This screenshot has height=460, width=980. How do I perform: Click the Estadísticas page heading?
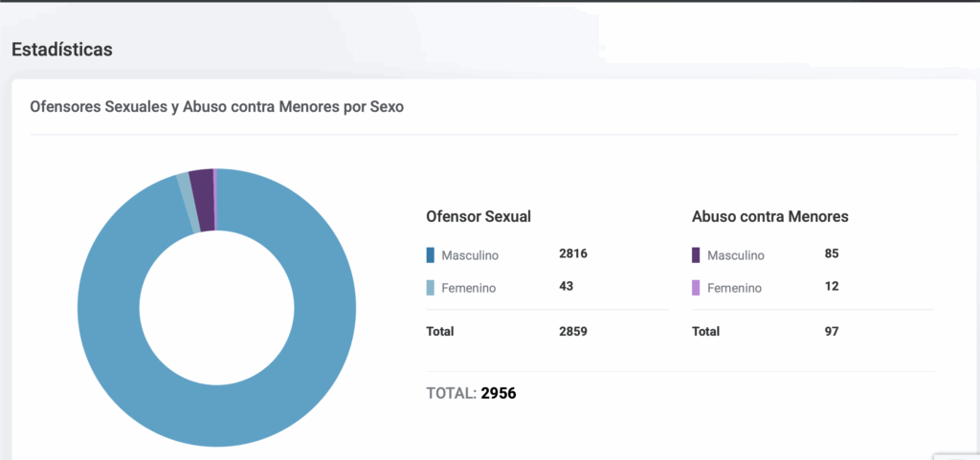coord(62,50)
